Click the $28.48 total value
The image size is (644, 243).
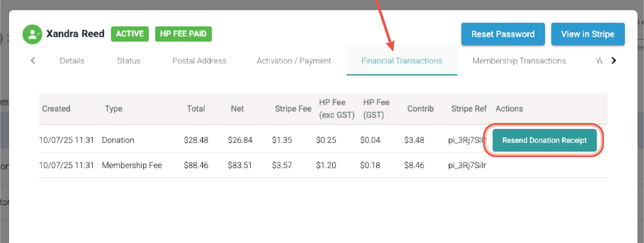196,140
